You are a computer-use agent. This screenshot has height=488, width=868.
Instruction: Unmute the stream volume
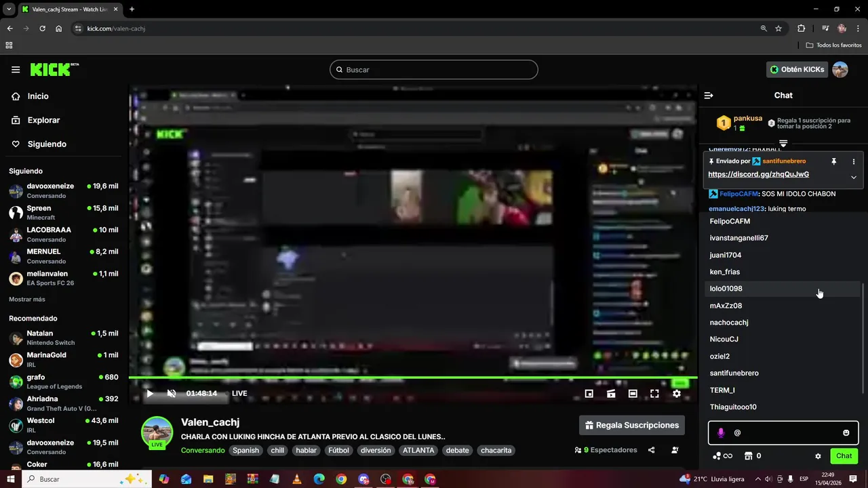coord(172,394)
